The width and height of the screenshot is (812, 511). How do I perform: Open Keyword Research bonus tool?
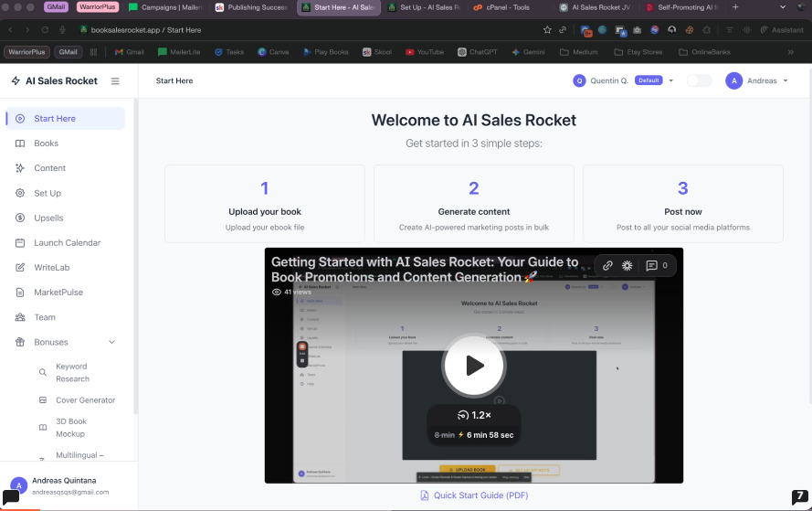pyautogui.click(x=72, y=373)
